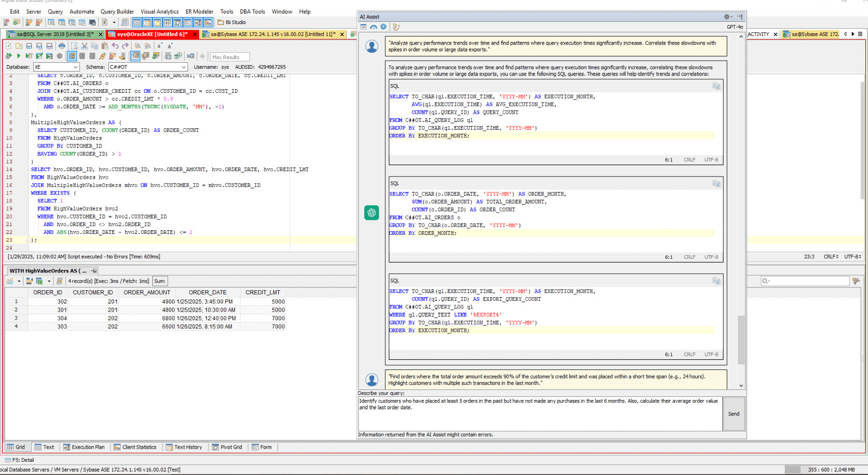Open Bii Studio from the toolbar
Image resolution: width=868 pixels, height=475 pixels.
click(232, 22)
